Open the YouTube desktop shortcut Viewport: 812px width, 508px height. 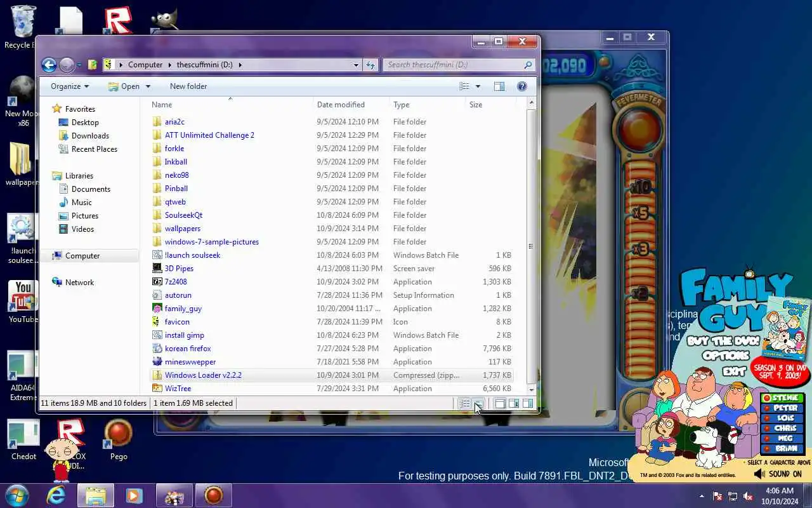(23, 302)
